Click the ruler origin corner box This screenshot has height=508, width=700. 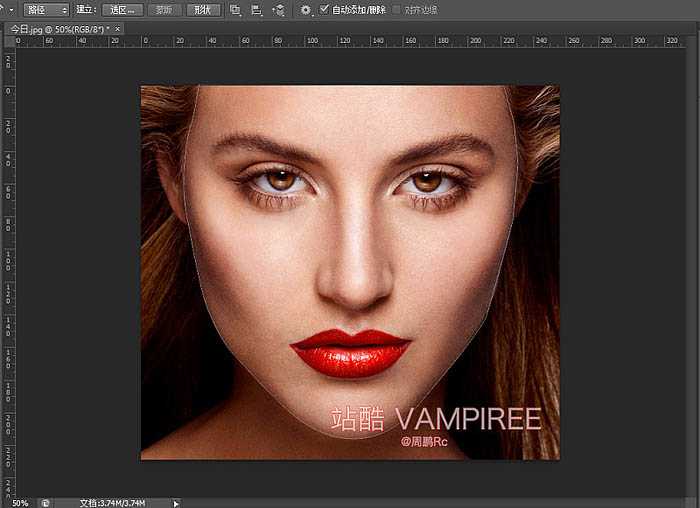coord(9,42)
